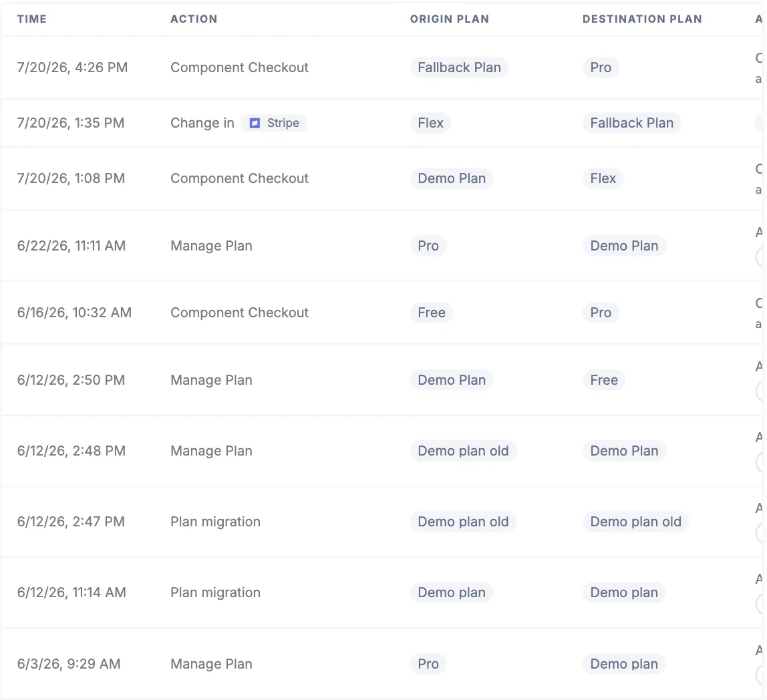
Task: Select Pro origin tag in 6/3/26 row
Action: [x=428, y=665]
